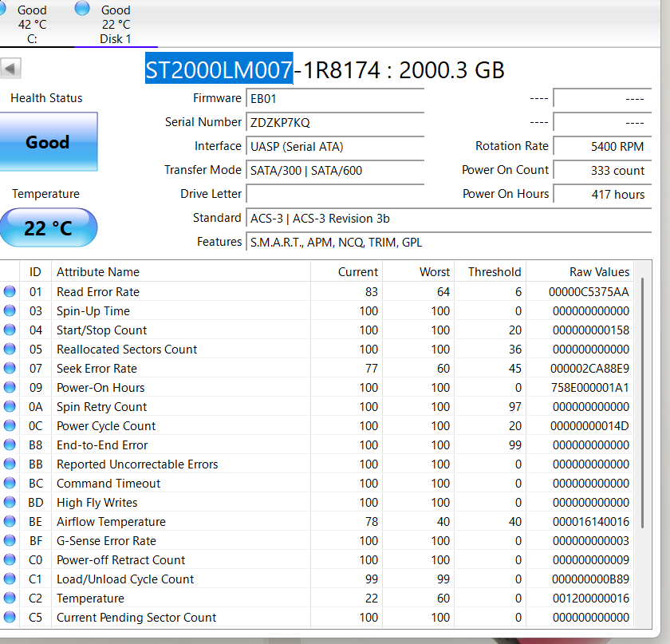Click the Firmware field EB01
This screenshot has height=644, width=670.
point(335,98)
